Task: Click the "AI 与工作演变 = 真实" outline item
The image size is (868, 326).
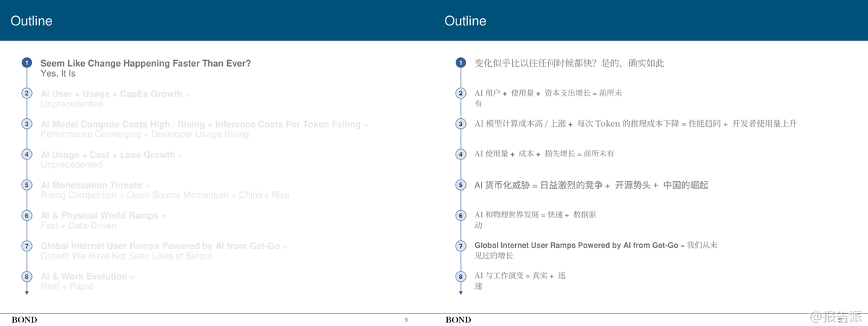Action: click(x=519, y=276)
